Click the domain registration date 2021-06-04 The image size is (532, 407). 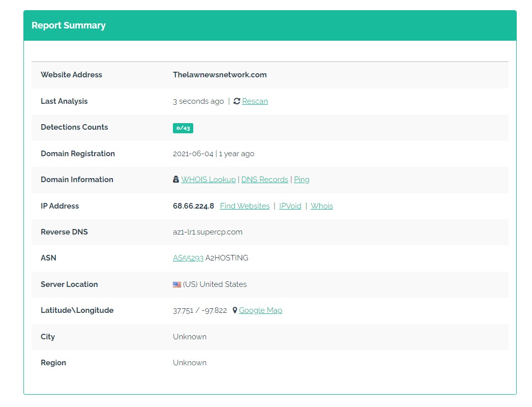[193, 154]
